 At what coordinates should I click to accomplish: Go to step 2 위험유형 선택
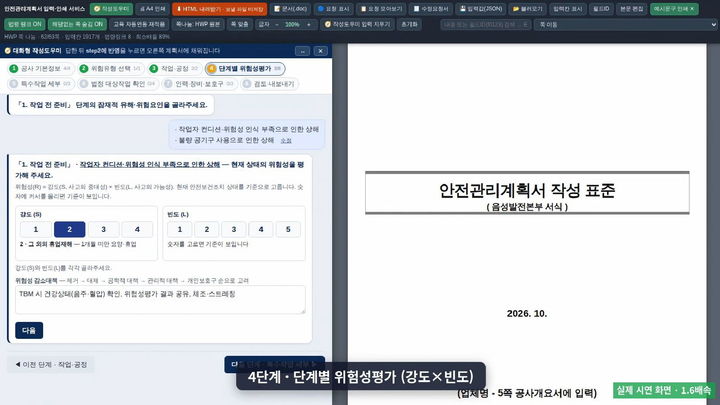pos(111,68)
